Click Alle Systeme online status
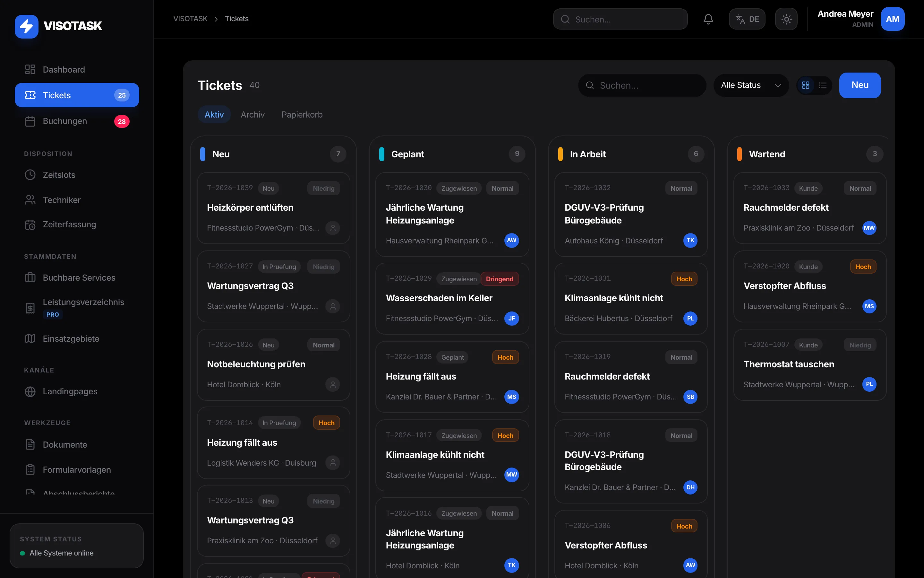Image resolution: width=924 pixels, height=578 pixels. 62,553
